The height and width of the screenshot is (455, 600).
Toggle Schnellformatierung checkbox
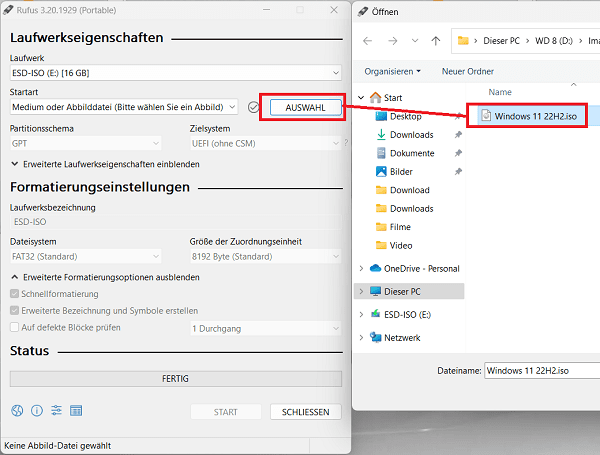pos(14,294)
